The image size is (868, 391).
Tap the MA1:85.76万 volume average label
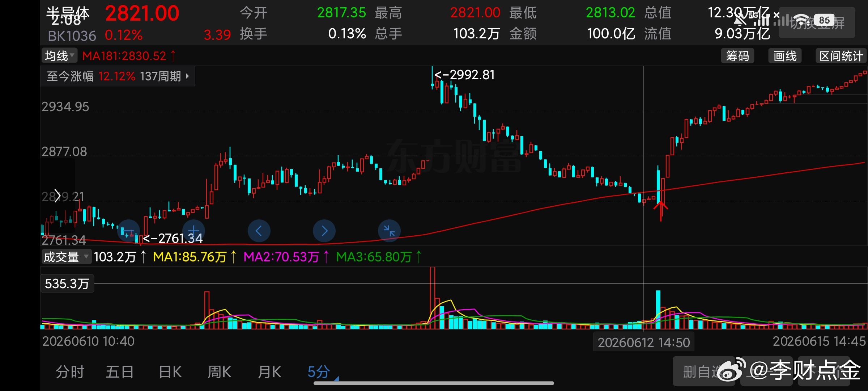pyautogui.click(x=195, y=257)
